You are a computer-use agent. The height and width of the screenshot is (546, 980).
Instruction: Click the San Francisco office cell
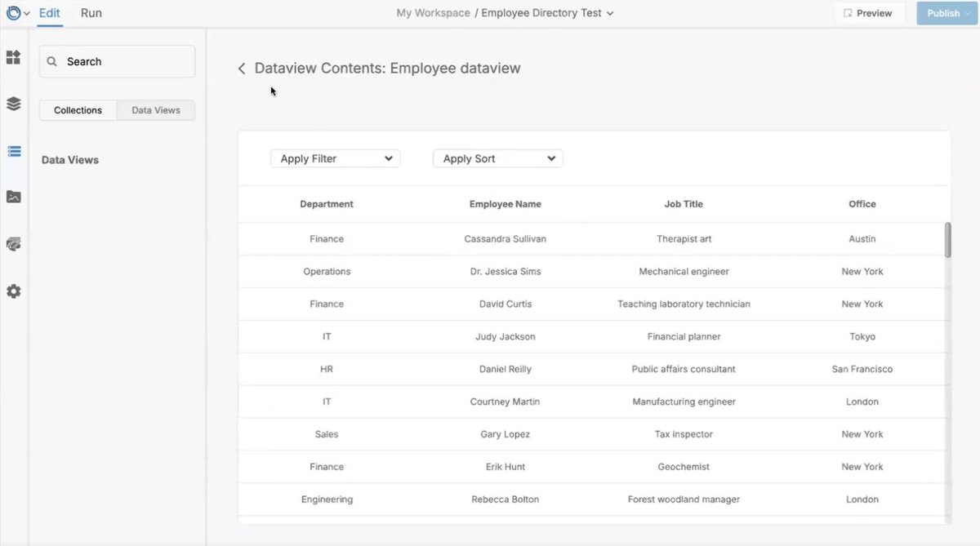(862, 370)
